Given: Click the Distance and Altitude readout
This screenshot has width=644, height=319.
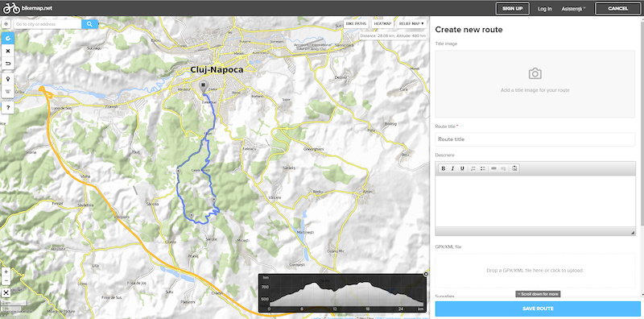Looking at the screenshot, I should point(393,35).
